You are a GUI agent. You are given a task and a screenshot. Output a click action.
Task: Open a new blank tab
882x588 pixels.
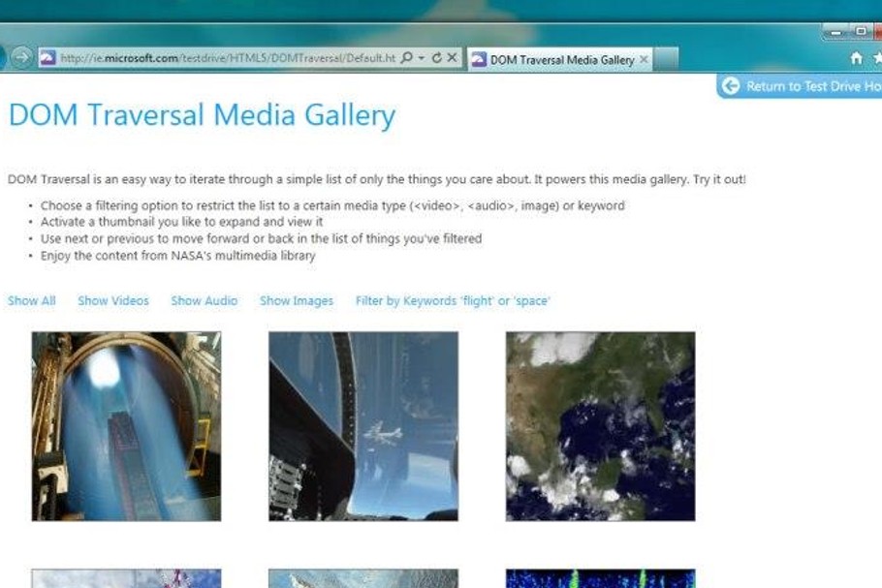[x=666, y=59]
